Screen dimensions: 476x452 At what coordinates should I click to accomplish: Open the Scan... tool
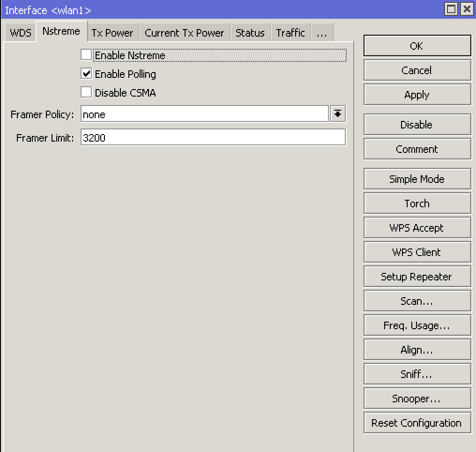[417, 301]
